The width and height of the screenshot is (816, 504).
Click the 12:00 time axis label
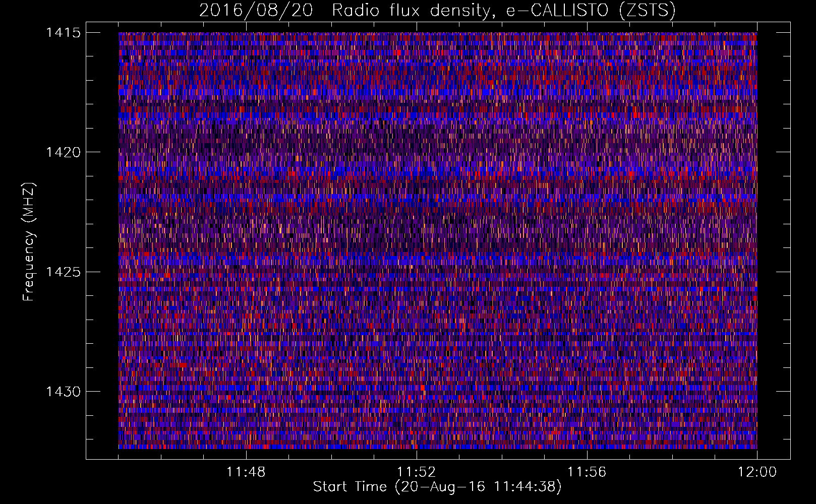coord(757,472)
